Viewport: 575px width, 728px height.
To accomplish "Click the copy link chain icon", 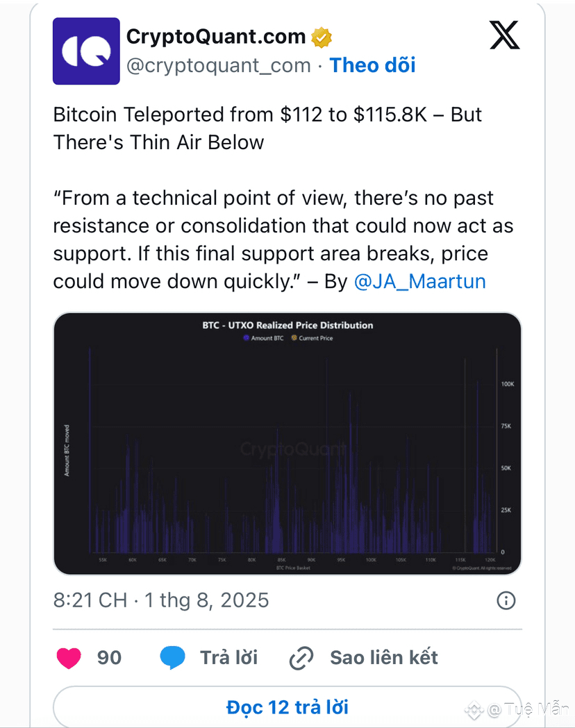I will (x=301, y=659).
